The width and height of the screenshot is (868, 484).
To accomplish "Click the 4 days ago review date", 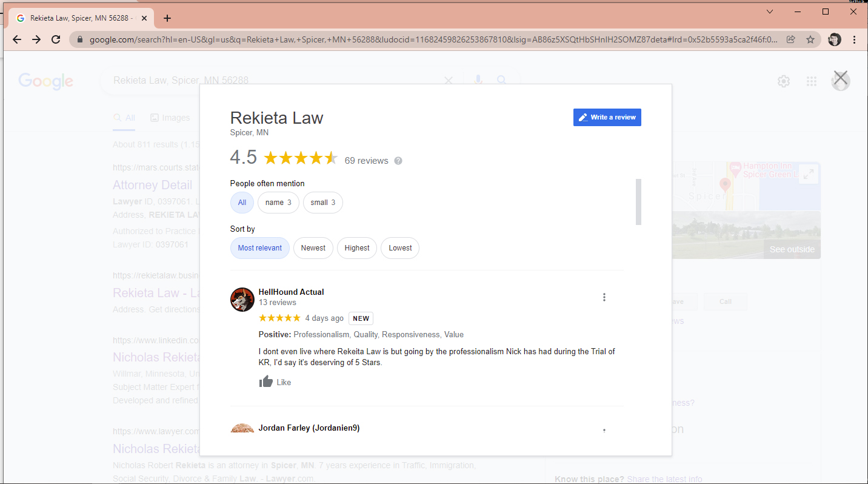I will [x=324, y=318].
